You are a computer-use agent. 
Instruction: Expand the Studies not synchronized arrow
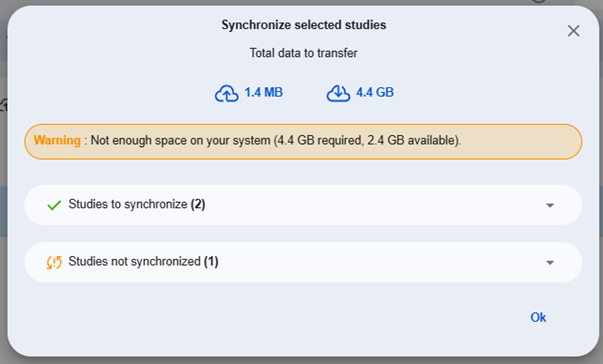pyautogui.click(x=550, y=263)
